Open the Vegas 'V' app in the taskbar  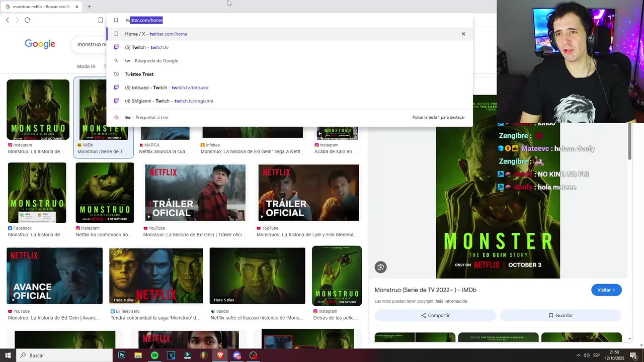(x=171, y=355)
